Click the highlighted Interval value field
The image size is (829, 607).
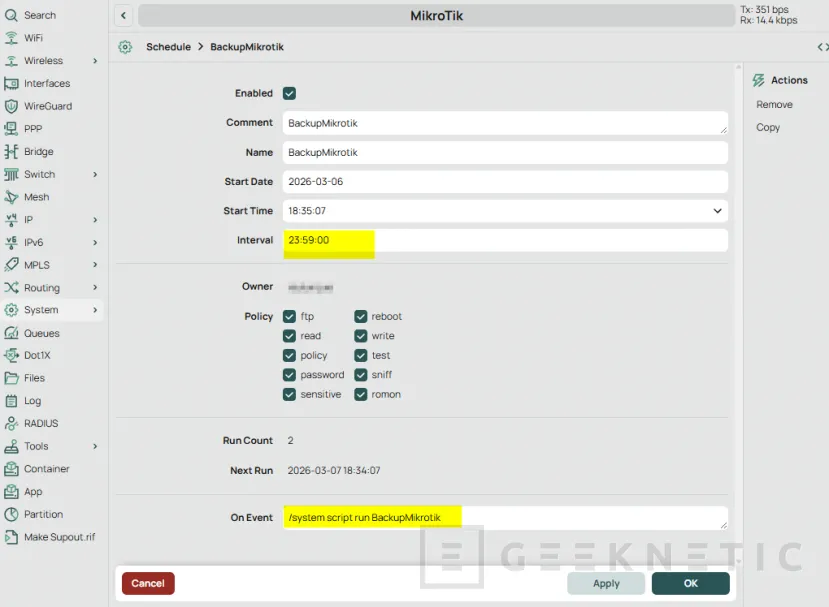(x=329, y=240)
